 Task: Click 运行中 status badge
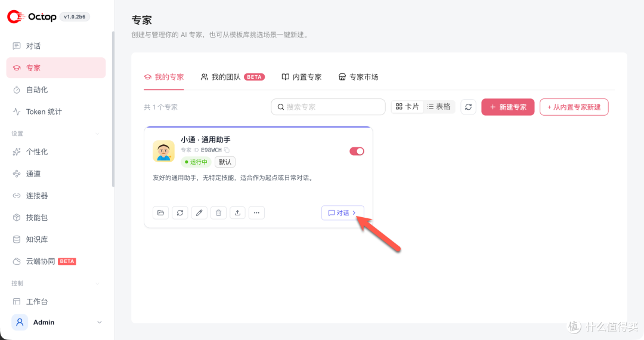[196, 162]
